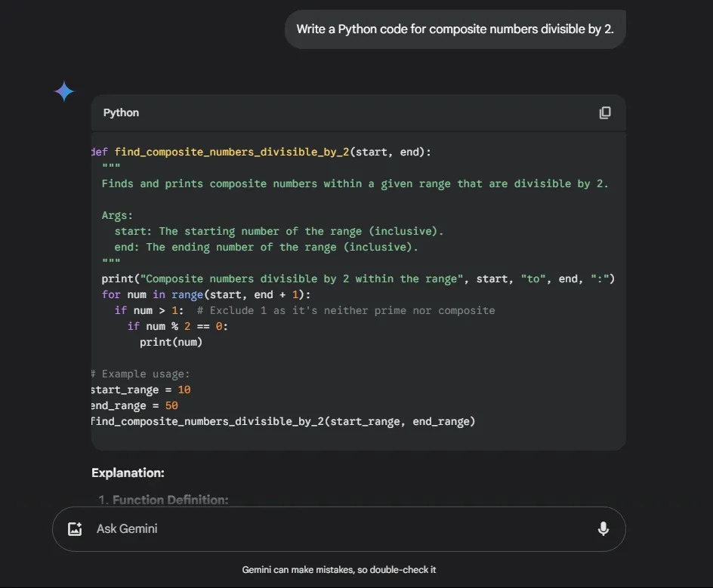Viewport: 713px width, 588px height.
Task: Click the microphone voice input icon
Action: (x=603, y=529)
